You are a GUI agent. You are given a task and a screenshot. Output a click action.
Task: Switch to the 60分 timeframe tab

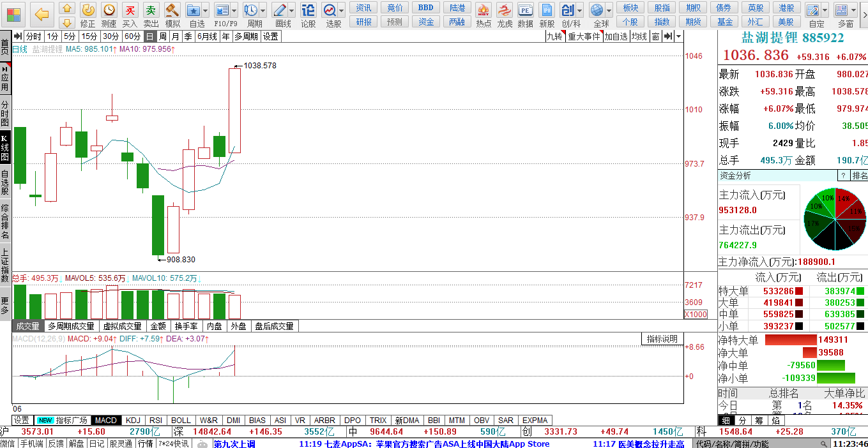(x=133, y=36)
